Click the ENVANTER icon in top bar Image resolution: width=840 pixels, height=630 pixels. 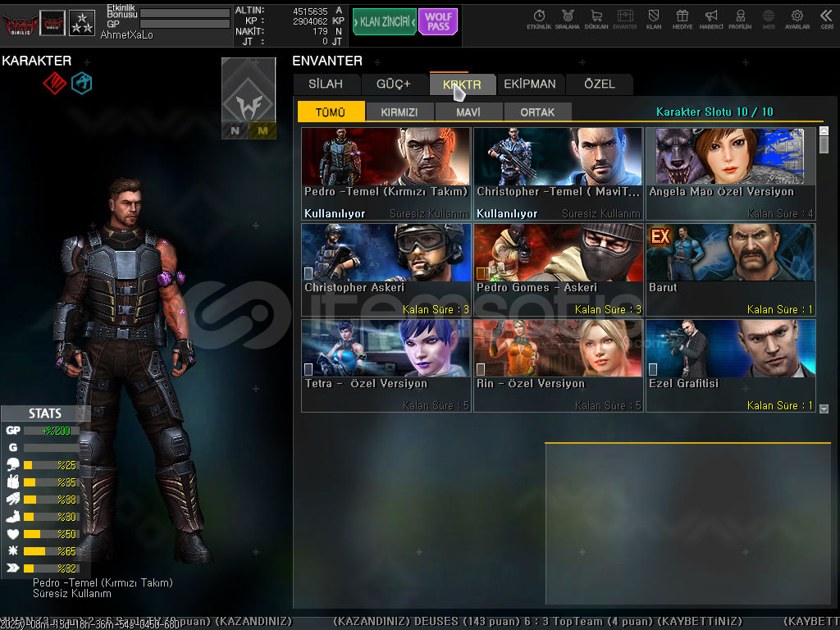tap(624, 20)
